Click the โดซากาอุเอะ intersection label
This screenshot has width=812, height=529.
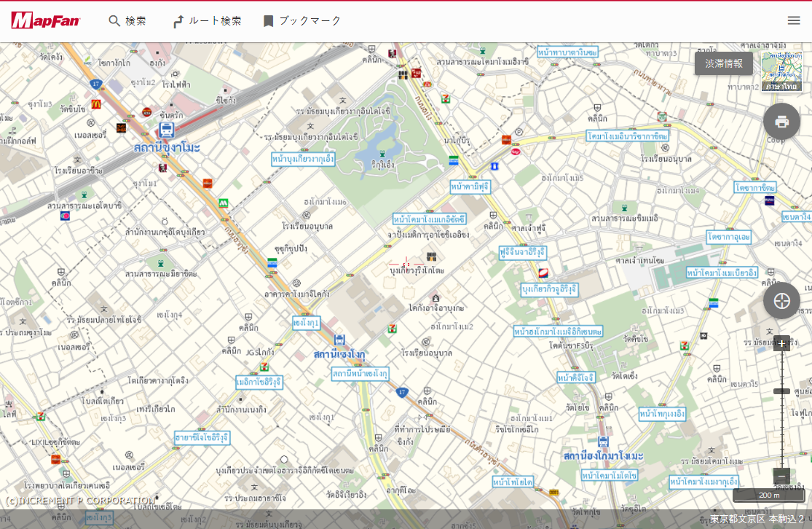pos(729,237)
